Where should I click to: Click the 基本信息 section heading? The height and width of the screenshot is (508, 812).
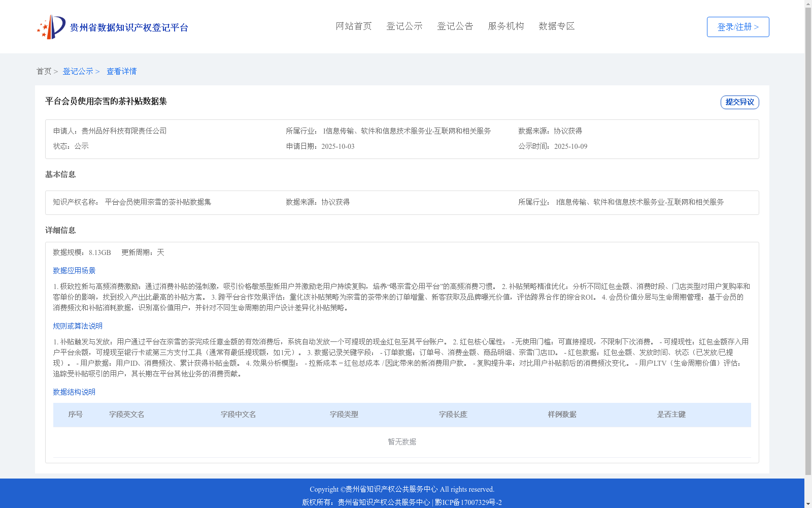tap(60, 175)
